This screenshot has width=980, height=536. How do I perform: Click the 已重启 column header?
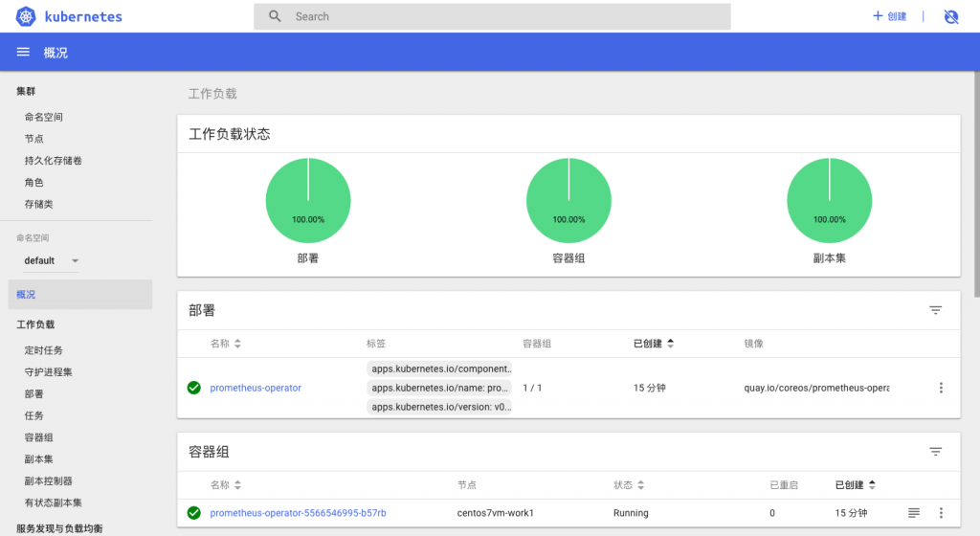coord(784,484)
